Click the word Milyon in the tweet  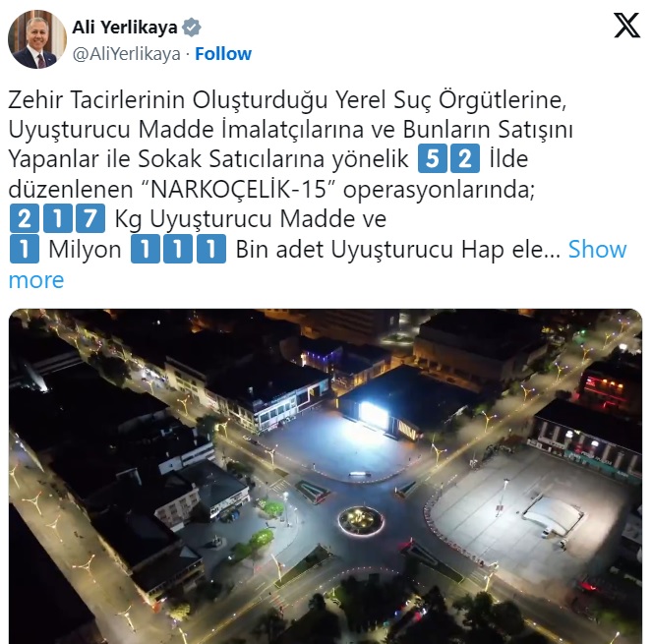click(85, 250)
